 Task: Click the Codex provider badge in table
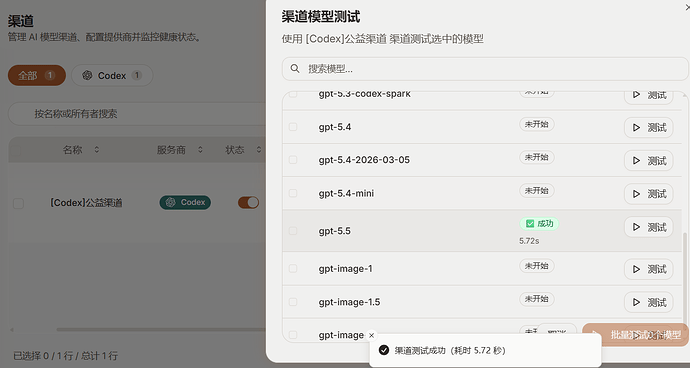pyautogui.click(x=185, y=202)
